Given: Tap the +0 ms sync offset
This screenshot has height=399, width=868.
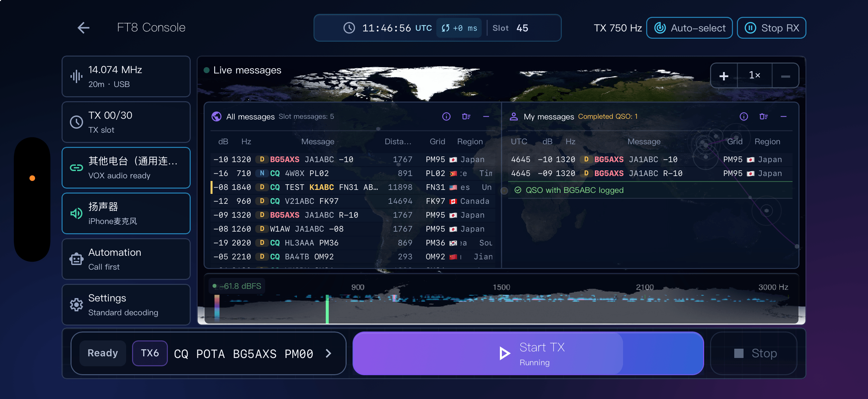Looking at the screenshot, I should pyautogui.click(x=459, y=28).
